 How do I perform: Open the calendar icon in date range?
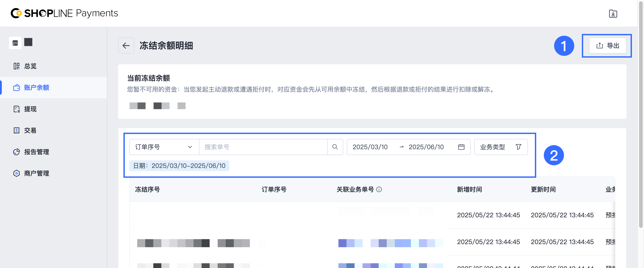pos(461,147)
